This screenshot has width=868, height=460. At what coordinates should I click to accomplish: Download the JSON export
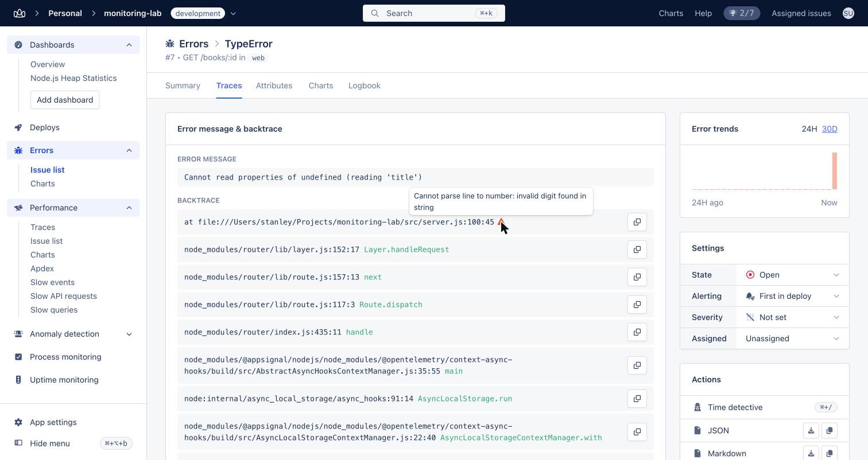[x=811, y=430]
